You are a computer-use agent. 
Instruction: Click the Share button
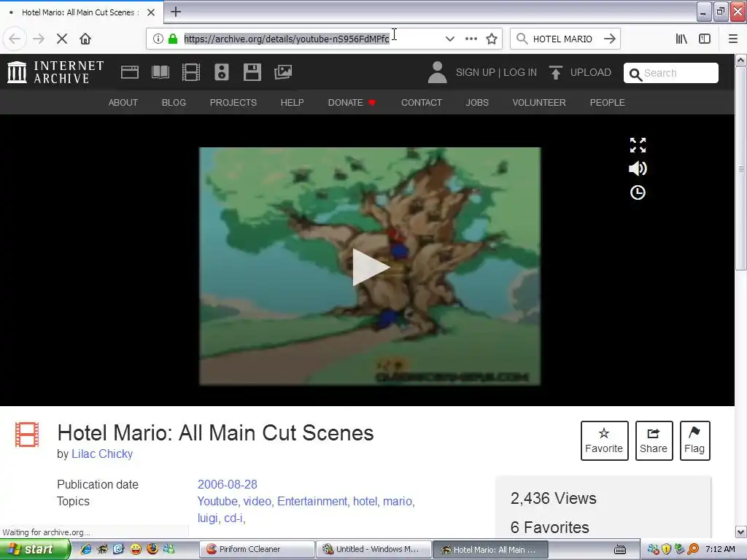point(654,440)
